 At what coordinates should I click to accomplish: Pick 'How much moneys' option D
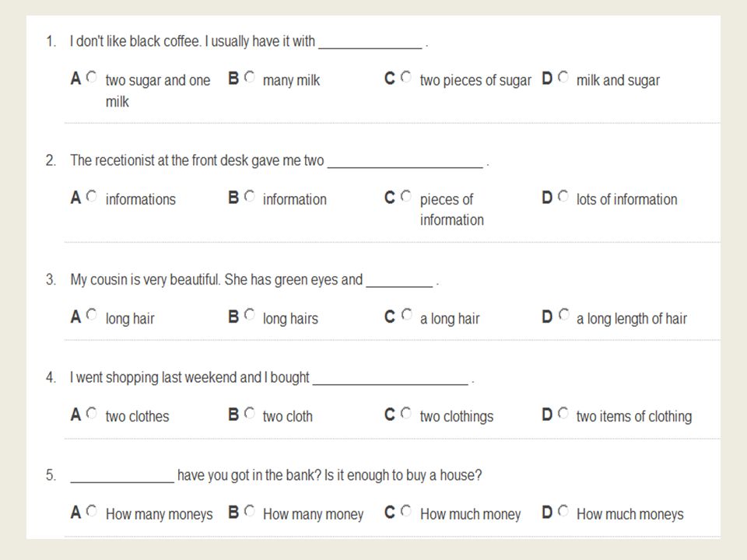563,511
